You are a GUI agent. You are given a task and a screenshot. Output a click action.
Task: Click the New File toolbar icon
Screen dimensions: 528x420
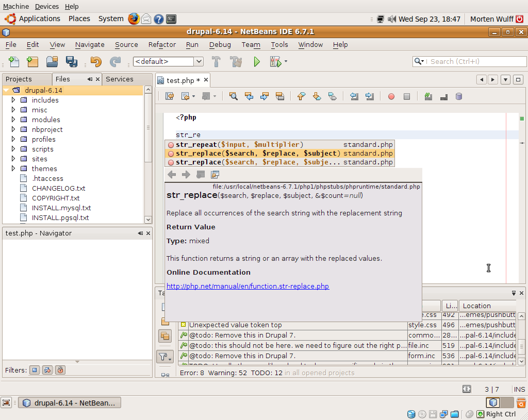click(14, 62)
